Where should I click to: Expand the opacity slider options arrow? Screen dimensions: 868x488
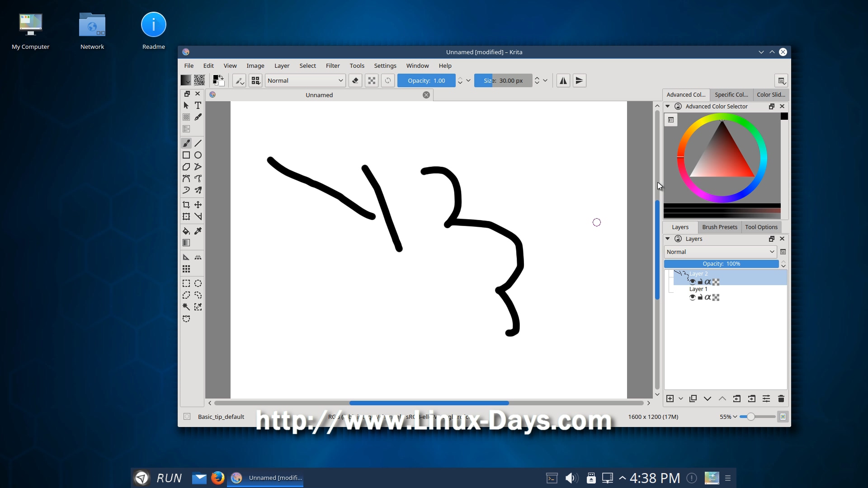click(468, 80)
